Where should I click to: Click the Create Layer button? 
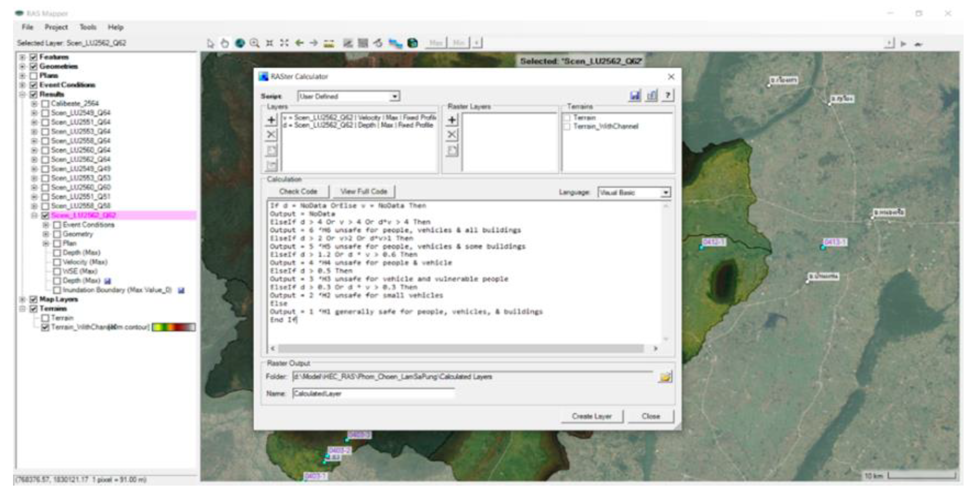point(592,416)
